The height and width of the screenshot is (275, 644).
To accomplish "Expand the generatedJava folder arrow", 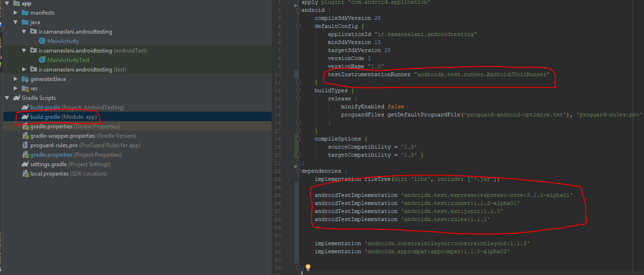I will pos(16,79).
